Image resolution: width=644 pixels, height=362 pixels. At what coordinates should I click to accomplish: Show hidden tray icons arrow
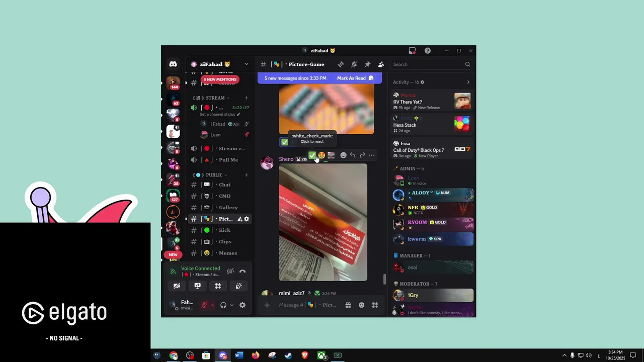click(x=565, y=355)
